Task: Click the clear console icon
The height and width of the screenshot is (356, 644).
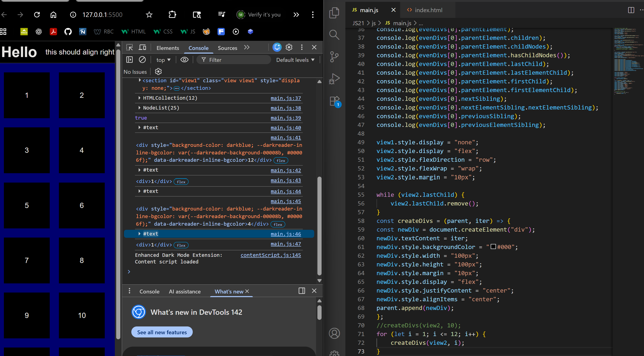Action: coord(142,60)
